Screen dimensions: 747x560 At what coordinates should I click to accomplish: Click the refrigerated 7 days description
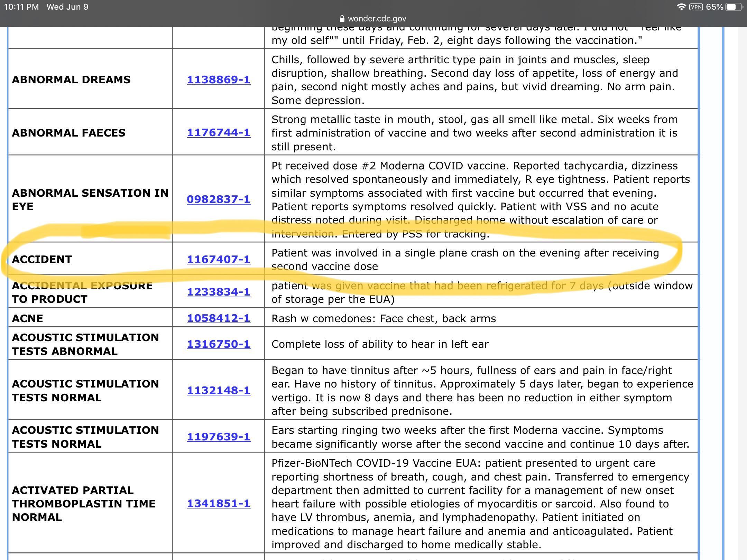click(482, 292)
